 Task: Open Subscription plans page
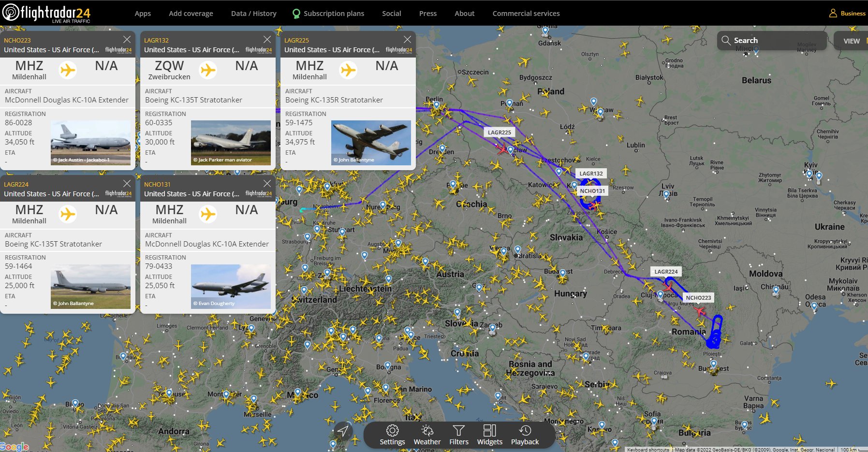pos(334,14)
